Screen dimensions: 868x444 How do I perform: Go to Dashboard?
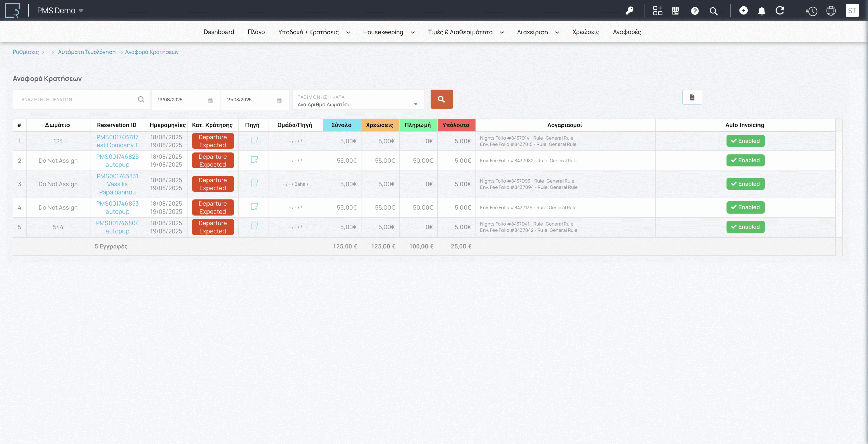[x=219, y=32]
